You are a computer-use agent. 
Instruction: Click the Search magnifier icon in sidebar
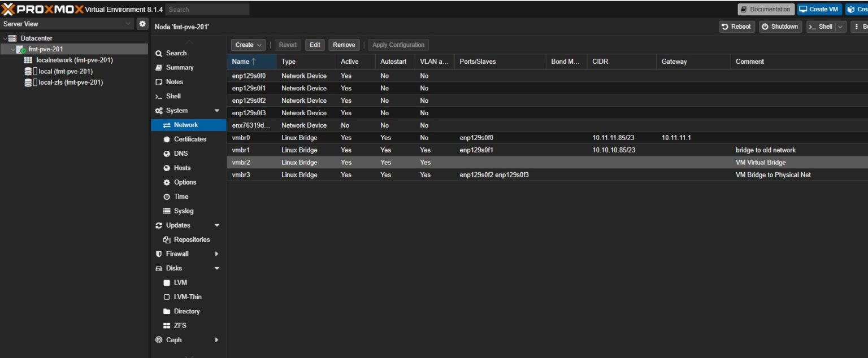pyautogui.click(x=158, y=53)
